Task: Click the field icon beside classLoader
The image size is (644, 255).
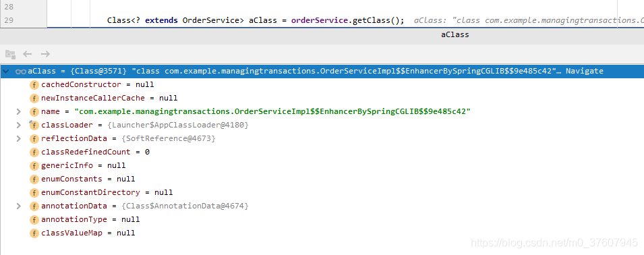Action: pyautogui.click(x=34, y=125)
